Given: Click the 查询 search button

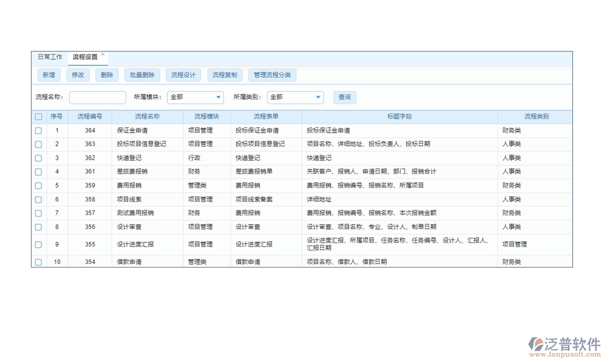Looking at the screenshot, I should point(344,97).
